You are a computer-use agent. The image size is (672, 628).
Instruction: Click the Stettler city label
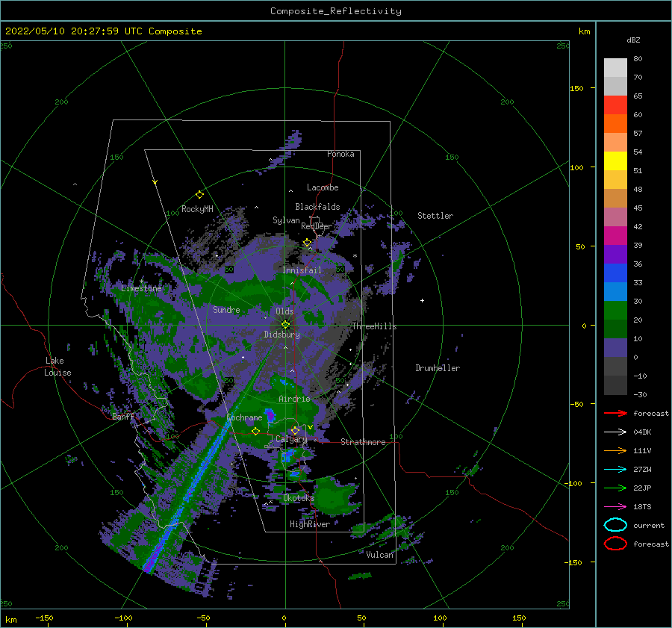click(435, 216)
